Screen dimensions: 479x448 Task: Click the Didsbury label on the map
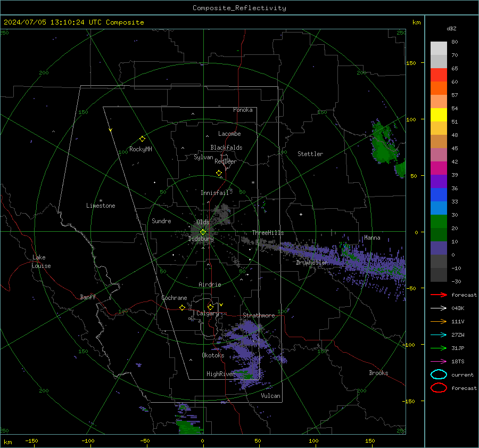click(201, 239)
